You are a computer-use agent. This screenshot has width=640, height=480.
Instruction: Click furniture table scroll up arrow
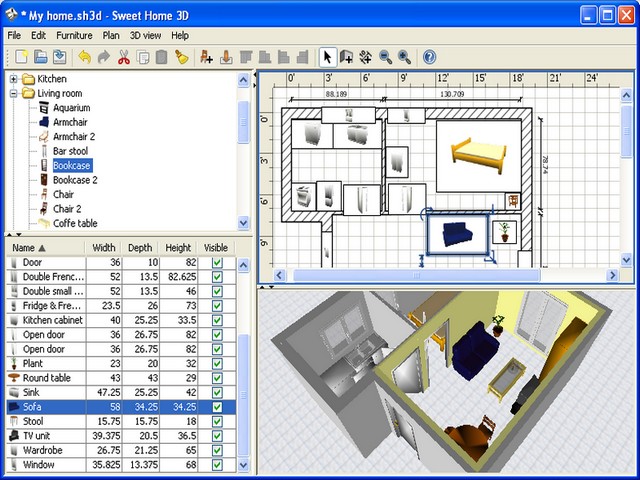[243, 265]
